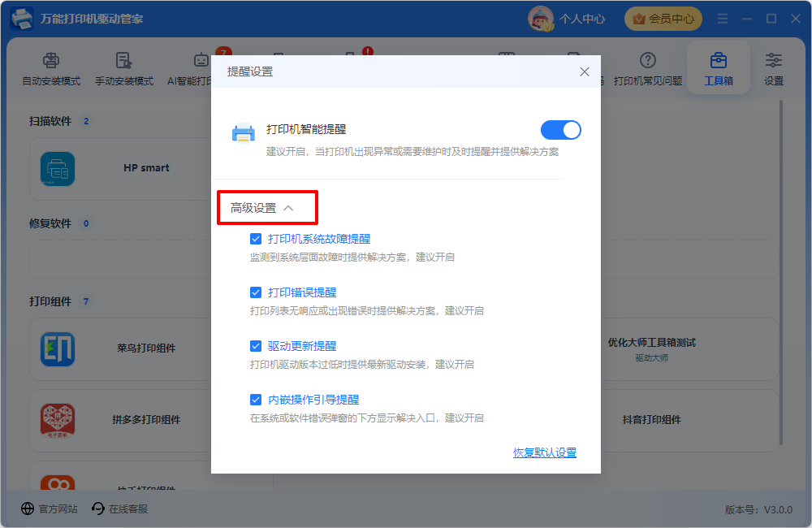Open 会员中心 button
Screen dimensions: 812x528
[663, 19]
